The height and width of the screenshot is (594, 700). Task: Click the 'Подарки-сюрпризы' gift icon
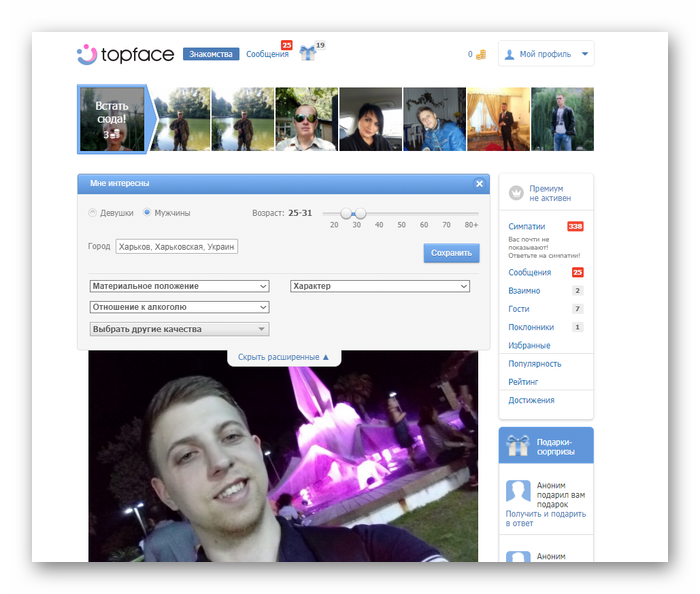[517, 446]
